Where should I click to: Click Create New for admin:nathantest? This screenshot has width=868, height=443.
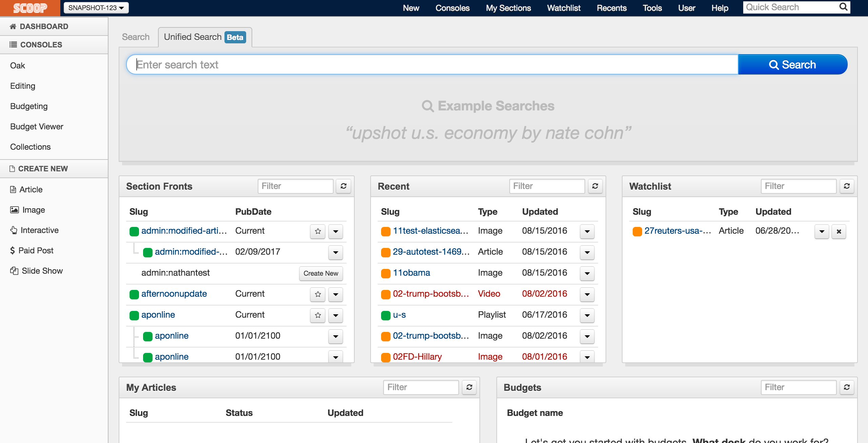pyautogui.click(x=321, y=273)
